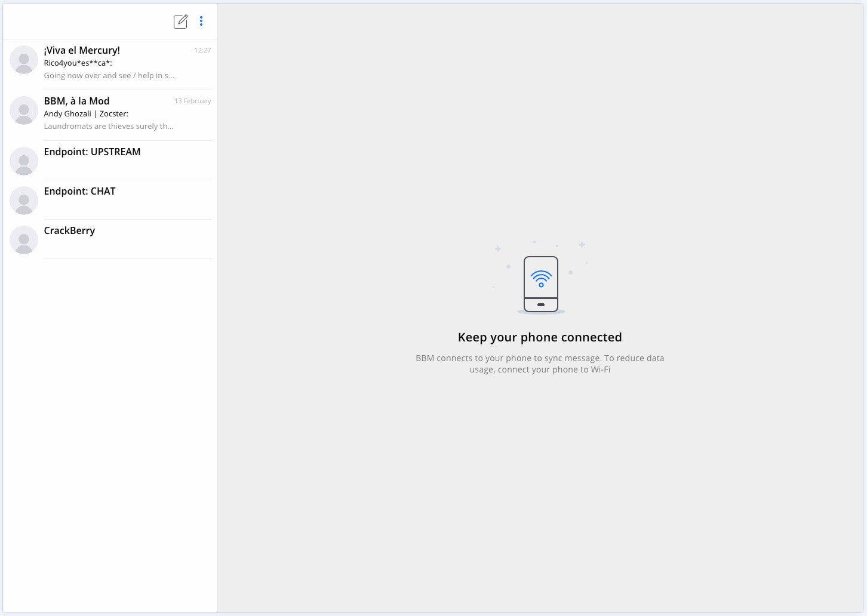Click the "Keep your phone connected" heading
The image size is (867, 616).
pyautogui.click(x=540, y=337)
